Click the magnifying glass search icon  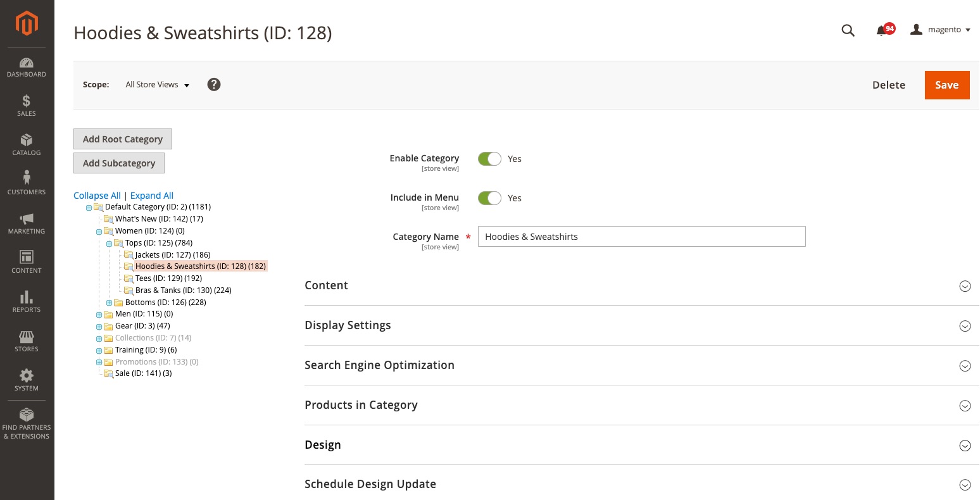848,30
